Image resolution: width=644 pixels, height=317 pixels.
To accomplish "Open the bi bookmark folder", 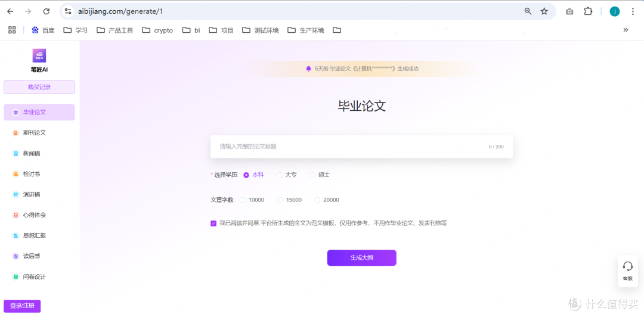I will point(191,30).
